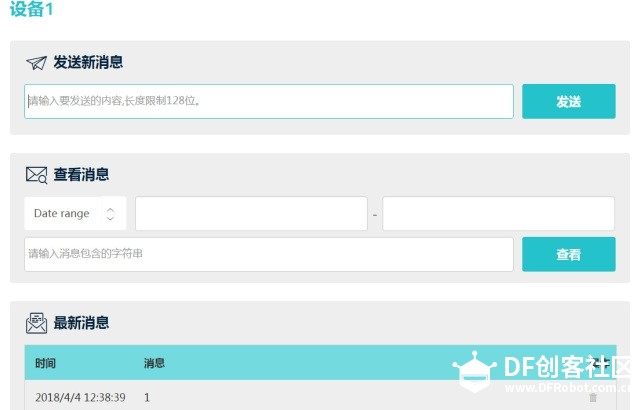
Task: Focus the new message content input
Action: (x=269, y=101)
